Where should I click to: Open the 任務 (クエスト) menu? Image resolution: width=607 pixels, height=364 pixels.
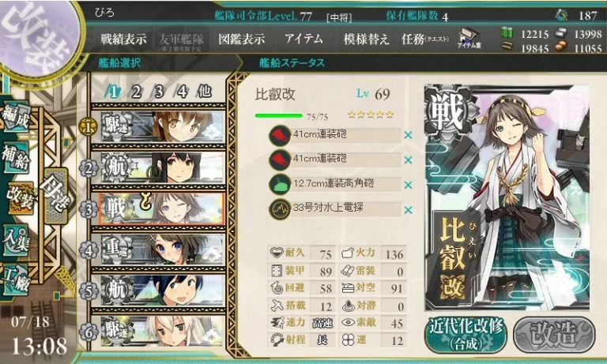click(425, 39)
